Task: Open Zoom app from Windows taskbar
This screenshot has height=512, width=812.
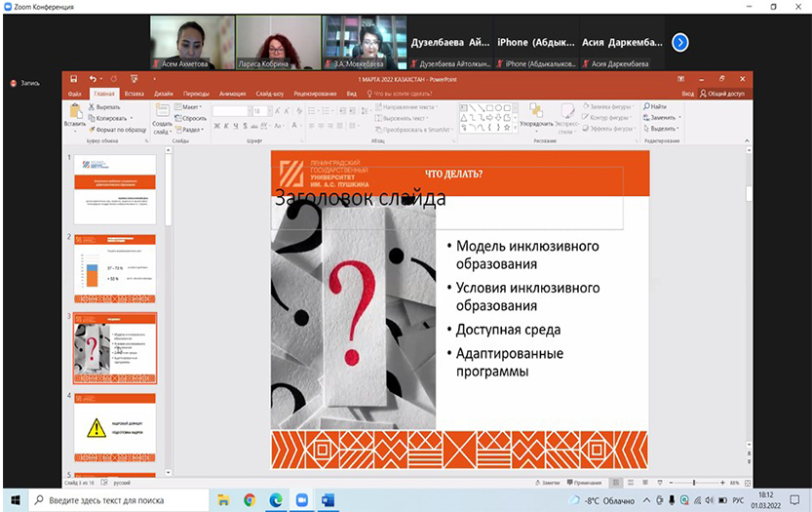Action: pyautogui.click(x=301, y=500)
